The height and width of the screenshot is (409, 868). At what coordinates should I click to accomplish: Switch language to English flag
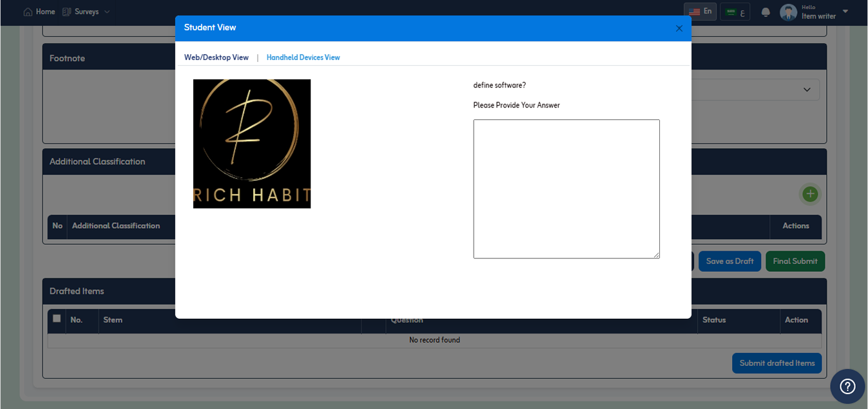tap(700, 12)
